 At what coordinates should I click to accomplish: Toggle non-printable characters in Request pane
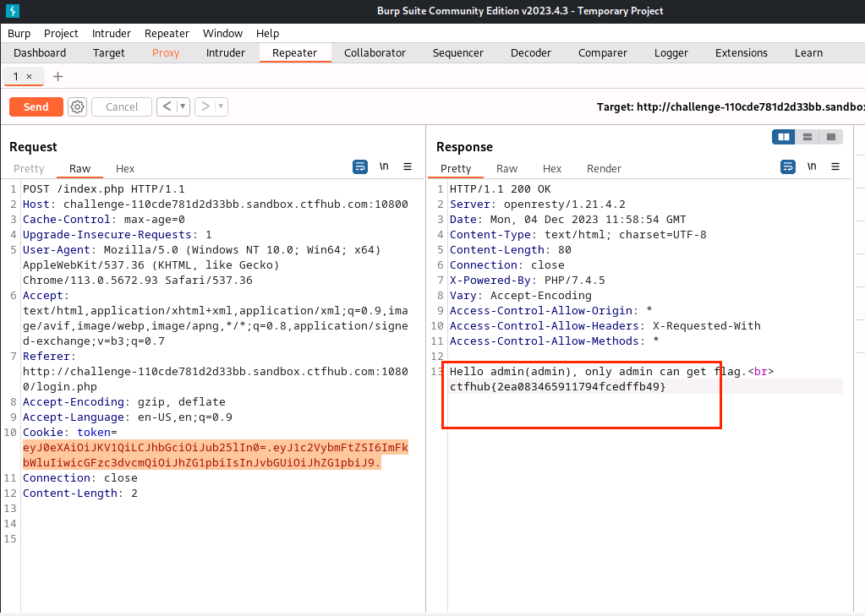point(384,166)
